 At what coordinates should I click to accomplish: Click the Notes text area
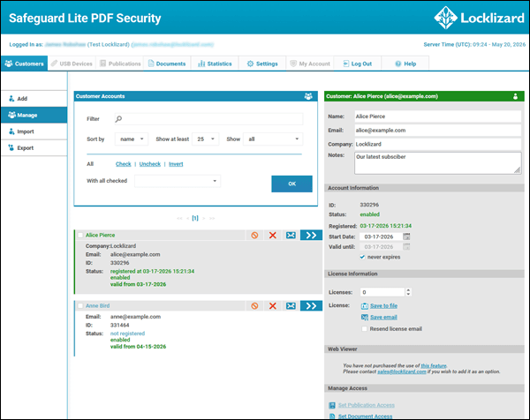coord(437,163)
